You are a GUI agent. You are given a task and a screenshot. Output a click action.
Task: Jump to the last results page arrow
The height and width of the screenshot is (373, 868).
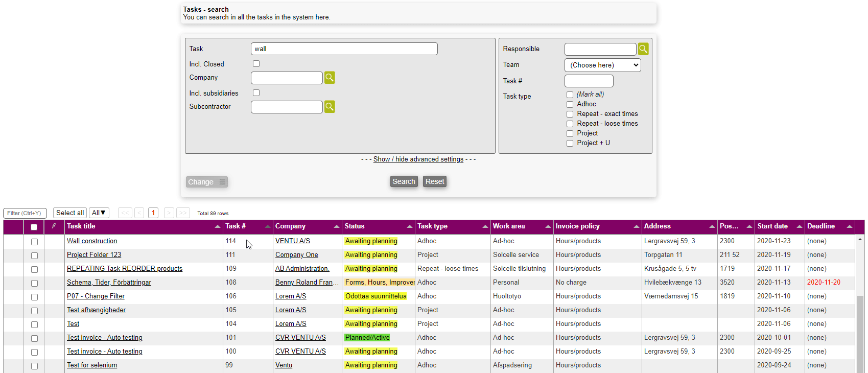click(x=183, y=213)
